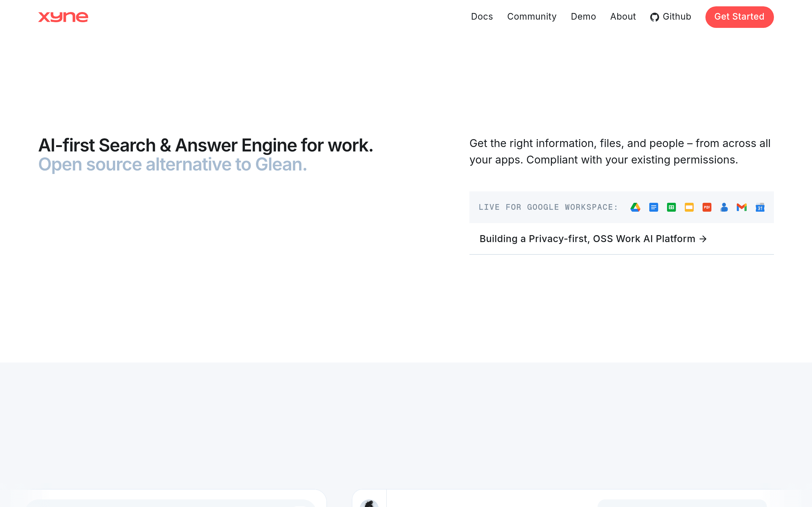Click the red PDF icon
The width and height of the screenshot is (812, 507).
coord(707,207)
